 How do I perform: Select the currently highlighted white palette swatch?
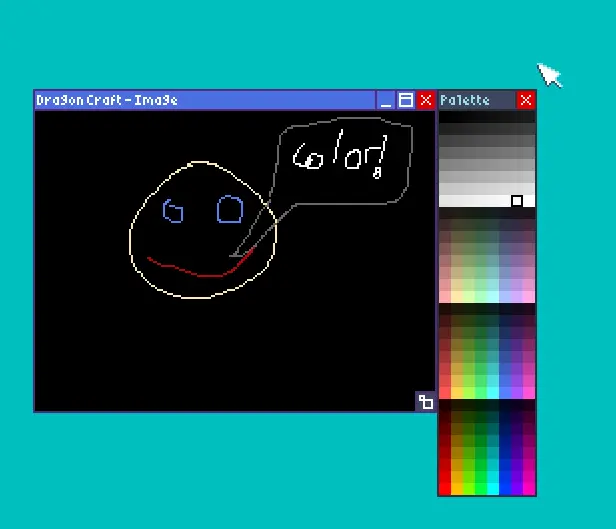tap(517, 201)
